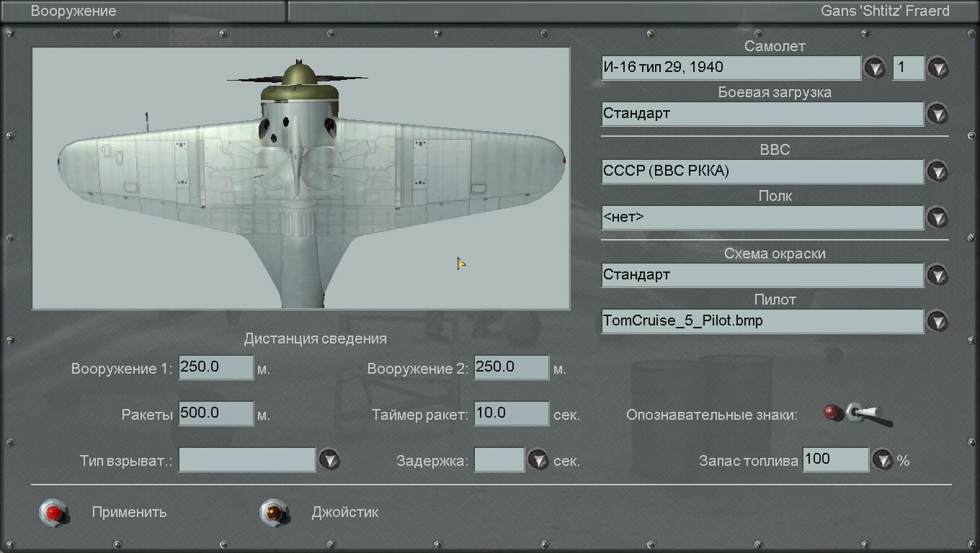Screen dimensions: 980x553
Task: Expand the ВВС air force dropdown arrow
Action: tap(937, 171)
